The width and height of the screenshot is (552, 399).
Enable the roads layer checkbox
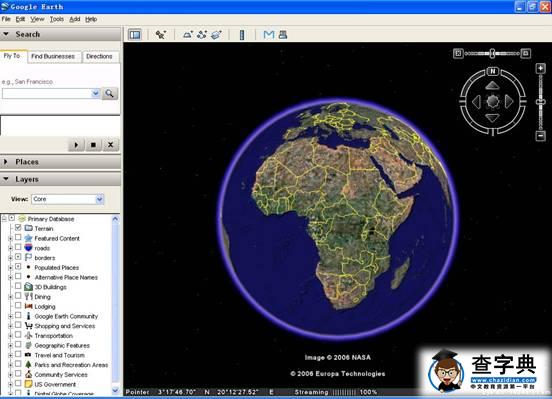18,247
